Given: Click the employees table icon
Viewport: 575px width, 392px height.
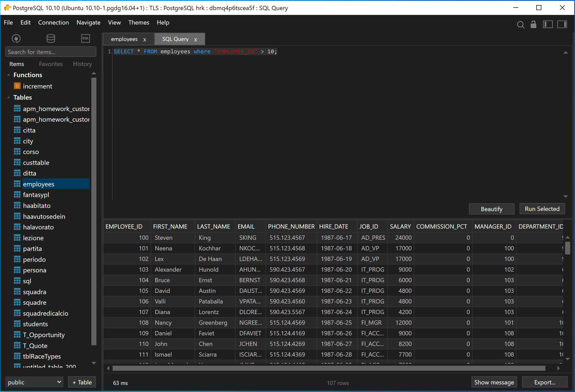Looking at the screenshot, I should (x=17, y=184).
